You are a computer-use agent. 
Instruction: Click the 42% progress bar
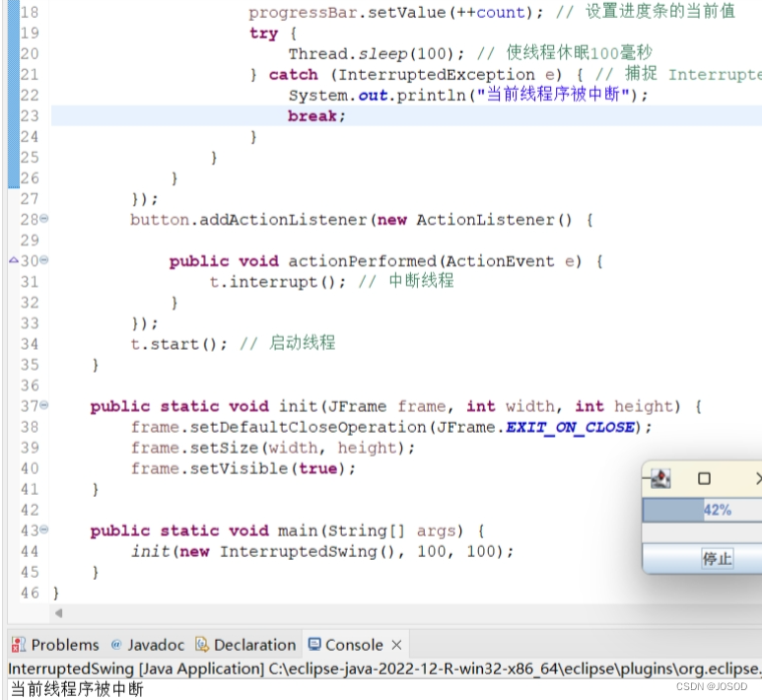pos(702,510)
